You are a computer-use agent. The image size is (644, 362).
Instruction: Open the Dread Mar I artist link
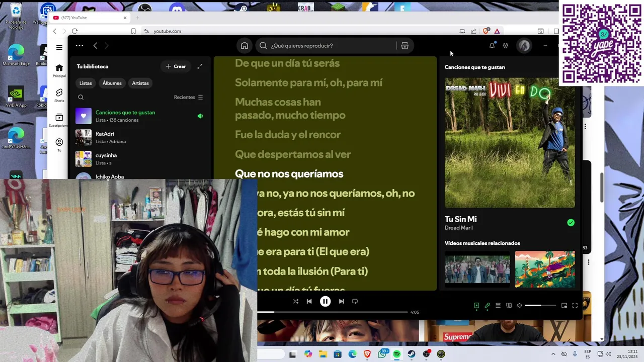458,228
